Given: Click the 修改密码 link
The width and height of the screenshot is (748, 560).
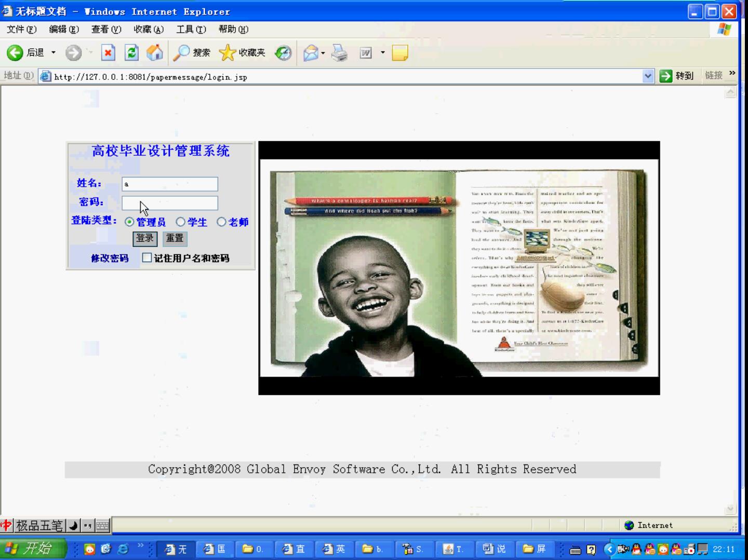Looking at the screenshot, I should pos(110,258).
